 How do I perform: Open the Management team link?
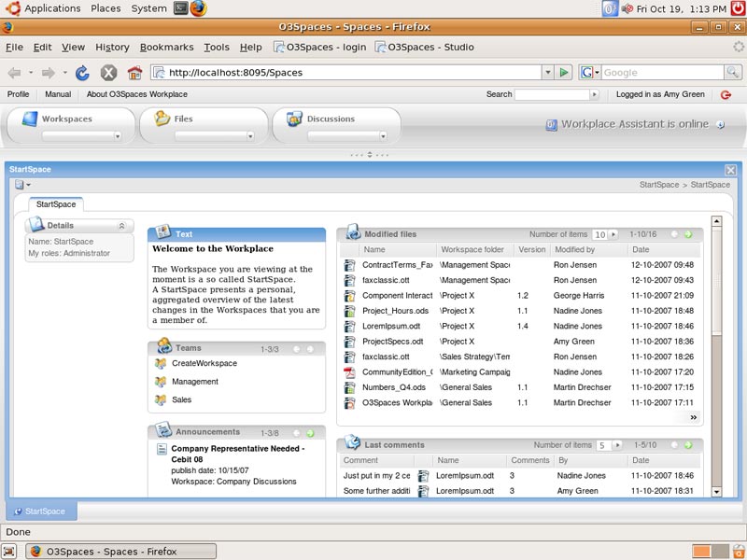coord(195,382)
